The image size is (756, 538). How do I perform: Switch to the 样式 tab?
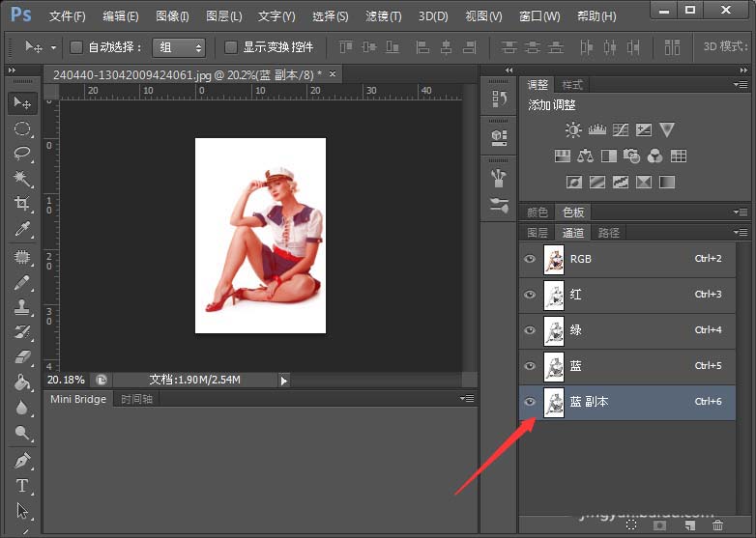click(572, 85)
